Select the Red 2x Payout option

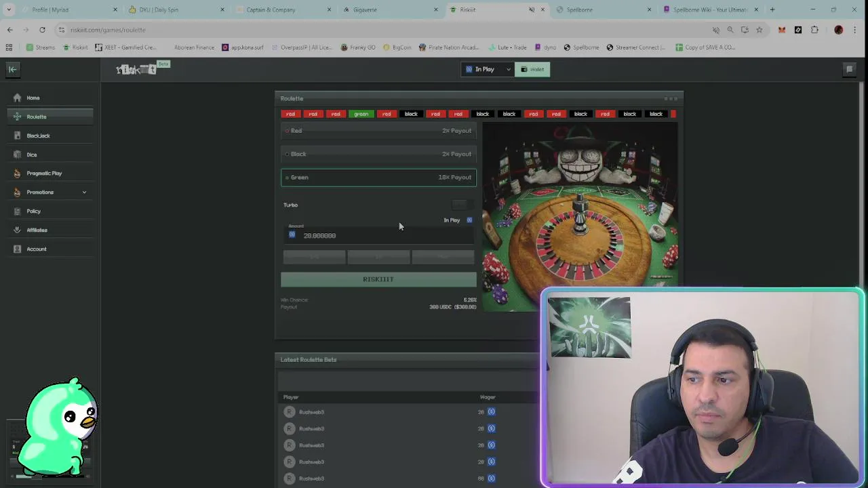[378, 131]
